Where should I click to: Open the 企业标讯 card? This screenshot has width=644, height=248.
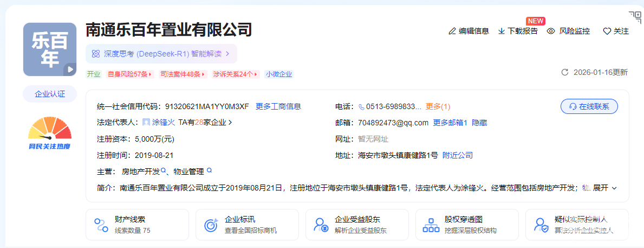click(247, 225)
